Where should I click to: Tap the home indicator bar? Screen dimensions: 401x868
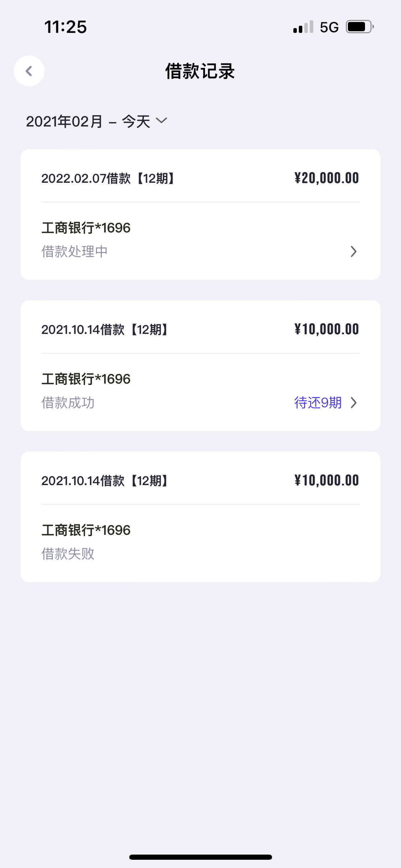[x=200, y=857]
